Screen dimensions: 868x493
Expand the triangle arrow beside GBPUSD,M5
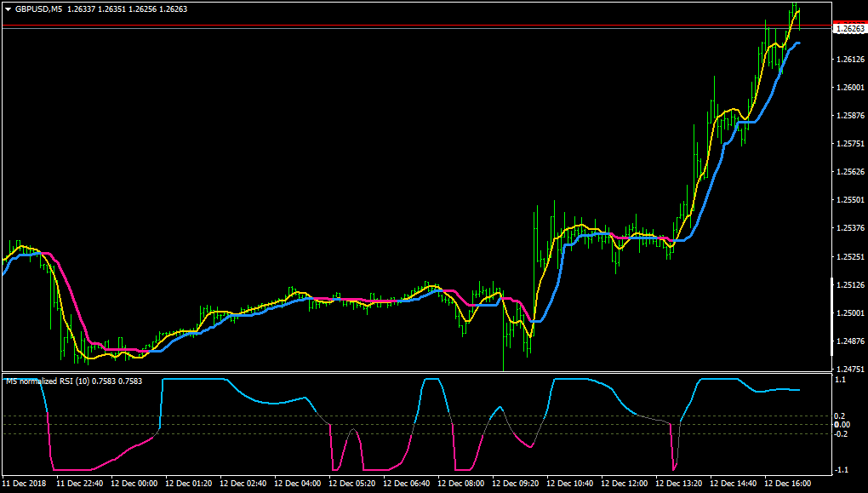9,9
